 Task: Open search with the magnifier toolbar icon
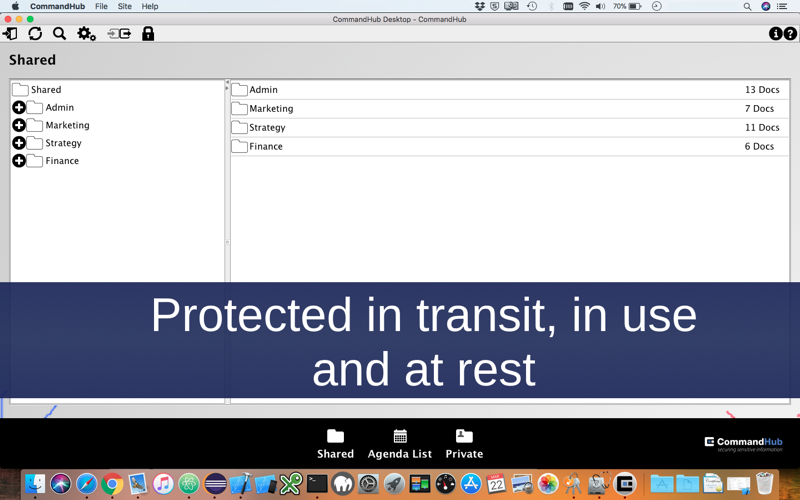(x=60, y=34)
